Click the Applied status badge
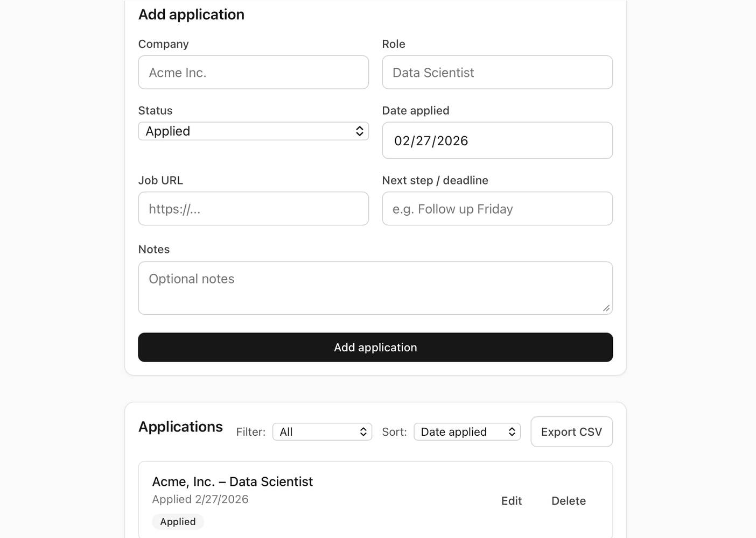The image size is (756, 538). point(178,521)
